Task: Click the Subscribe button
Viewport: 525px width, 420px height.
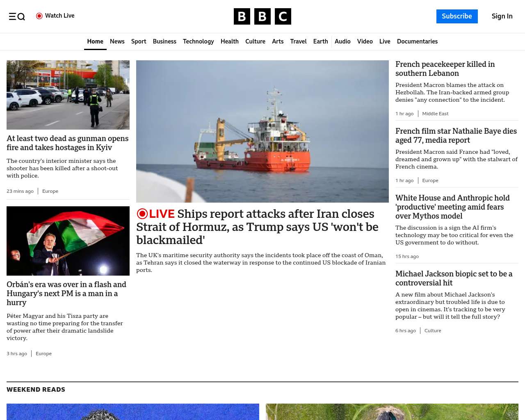Action: point(457,16)
